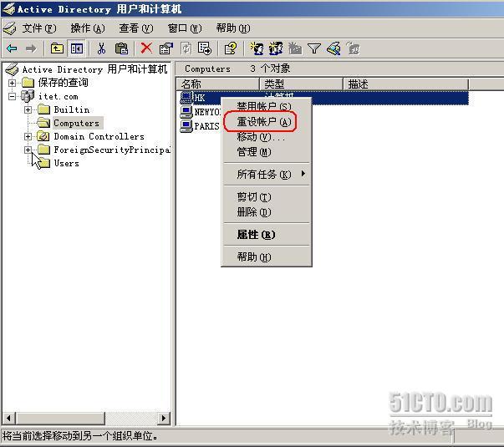This screenshot has width=504, height=447.
Task: Click the Help question mark toolbar icon
Action: point(230,48)
